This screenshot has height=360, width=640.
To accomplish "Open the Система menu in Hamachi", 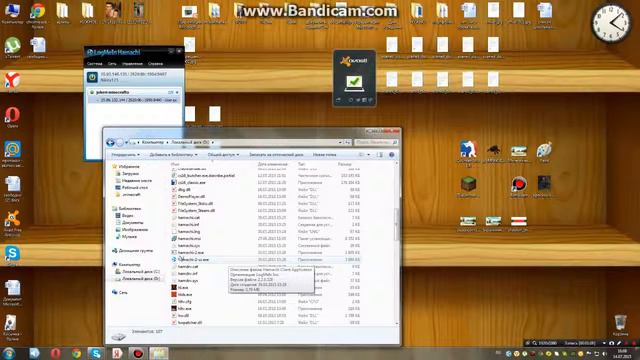I will pos(95,64).
